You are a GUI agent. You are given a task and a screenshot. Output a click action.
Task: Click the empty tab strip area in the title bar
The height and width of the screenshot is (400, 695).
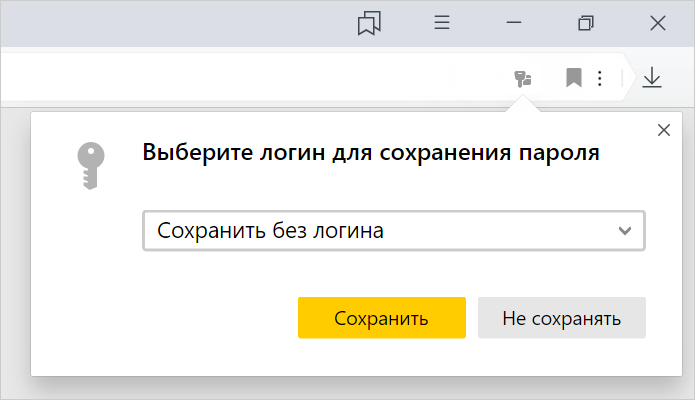170,23
